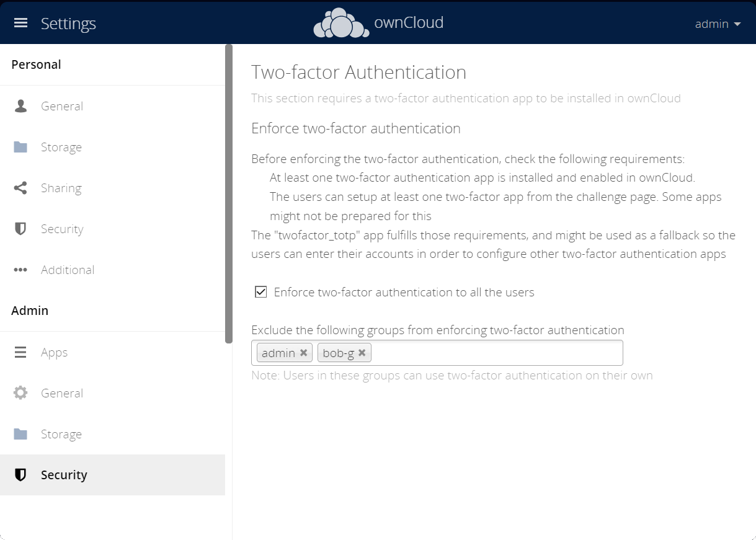Click the ownCloud cloud logo in header
Image resolution: width=756 pixels, height=540 pixels.
(x=340, y=22)
